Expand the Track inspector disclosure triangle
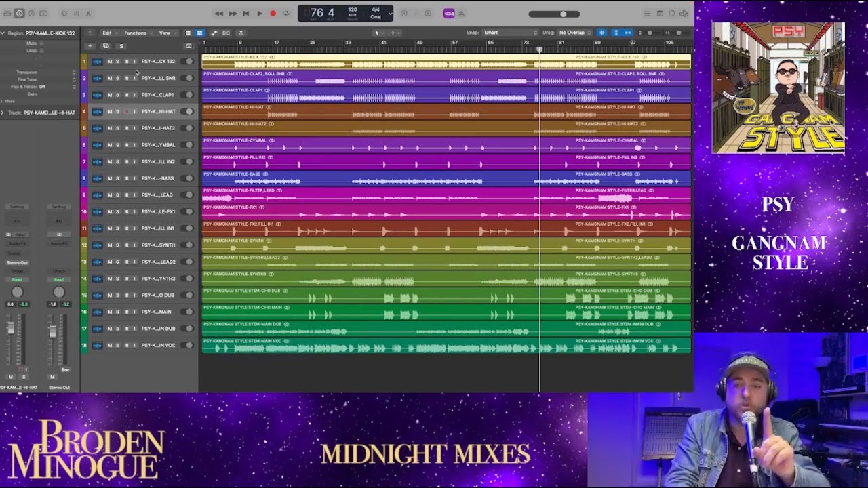The height and width of the screenshot is (488, 868). point(3,113)
